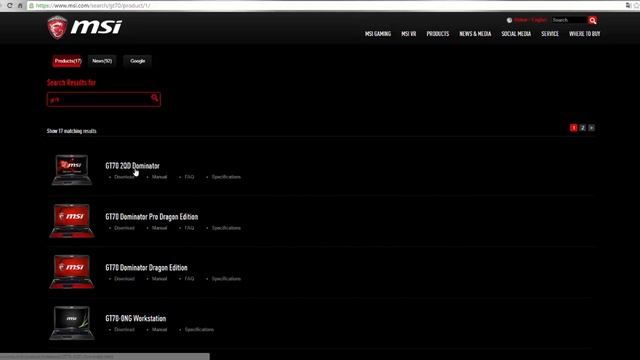
Task: Click the GT70 Dominator Pro Dragon Edition thumbnail
Action: [71, 220]
